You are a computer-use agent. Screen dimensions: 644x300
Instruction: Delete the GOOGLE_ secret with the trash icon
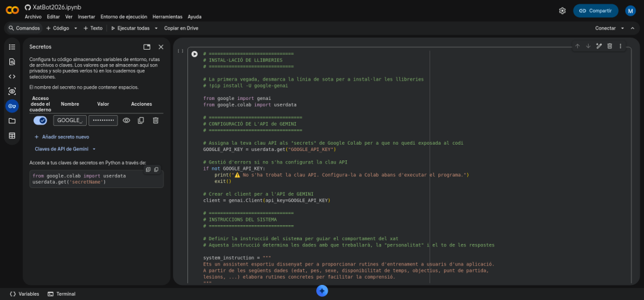tap(156, 120)
